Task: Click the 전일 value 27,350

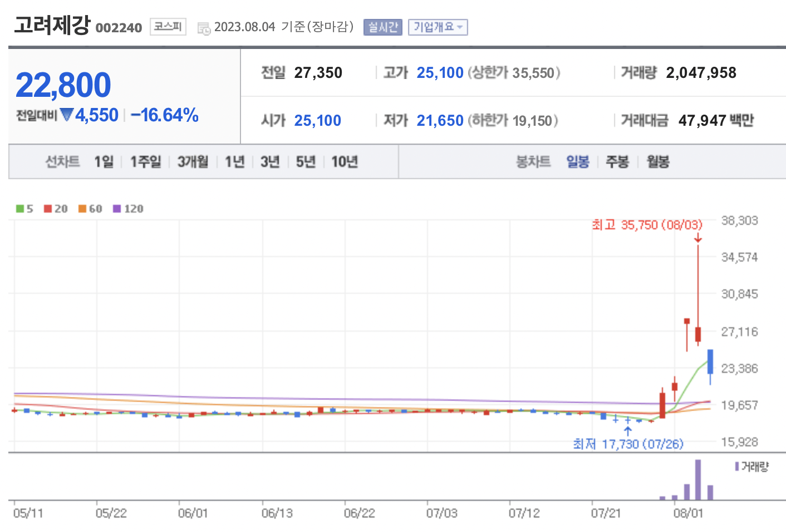Action: click(318, 73)
